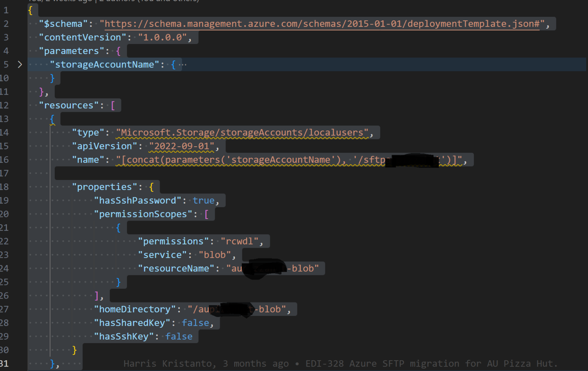The height and width of the screenshot is (371, 588).
Task: Select the Microsoft.Storage/storageAccounts/localusers value
Action: (x=242, y=132)
